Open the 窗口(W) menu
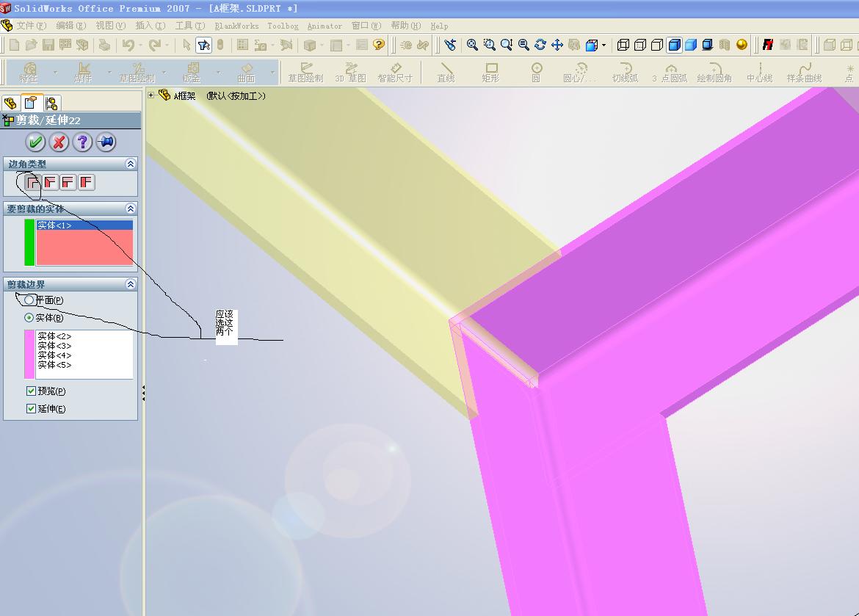 [x=366, y=26]
